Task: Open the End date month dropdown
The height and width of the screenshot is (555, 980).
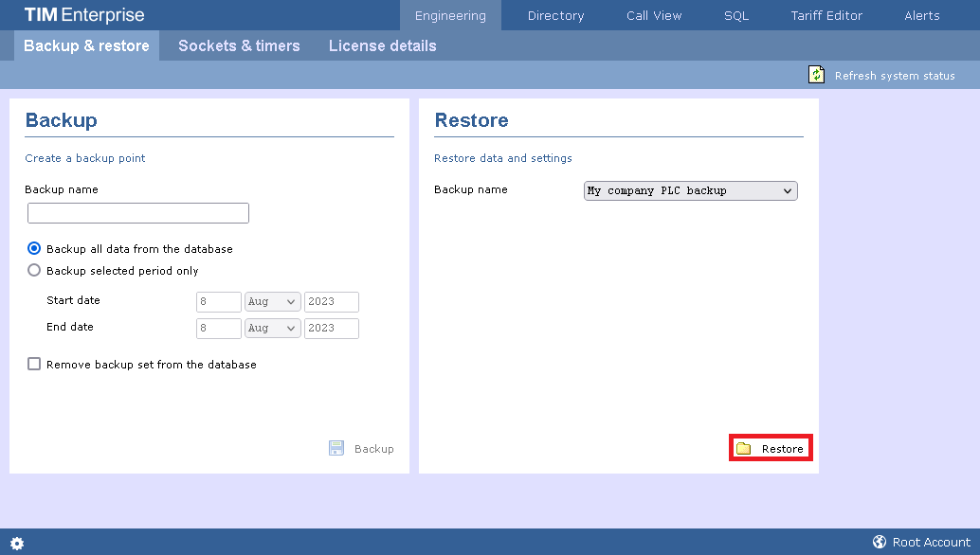Action: pyautogui.click(x=272, y=329)
